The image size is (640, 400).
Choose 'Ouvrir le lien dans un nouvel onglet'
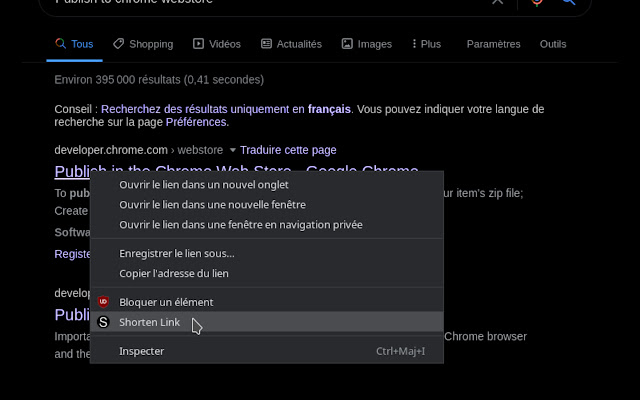click(267, 185)
